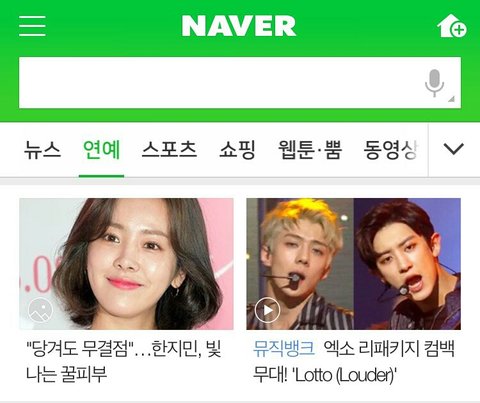Click the image gallery icon on left photo

pyautogui.click(x=40, y=310)
